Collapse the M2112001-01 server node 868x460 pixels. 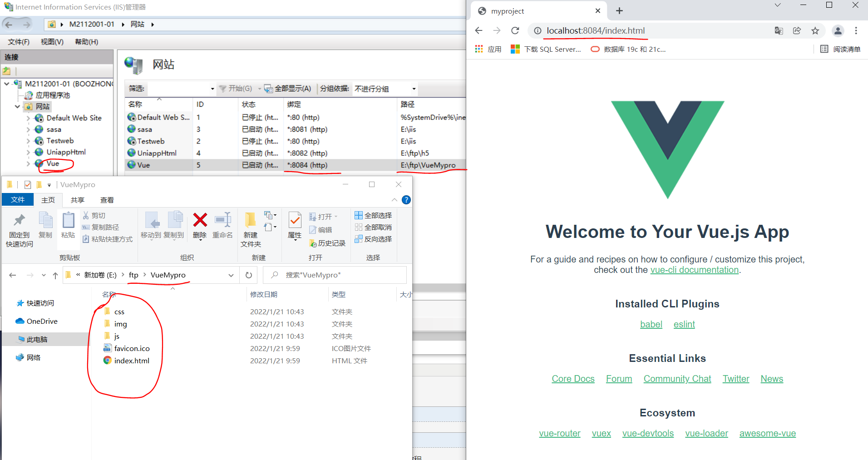pos(6,84)
